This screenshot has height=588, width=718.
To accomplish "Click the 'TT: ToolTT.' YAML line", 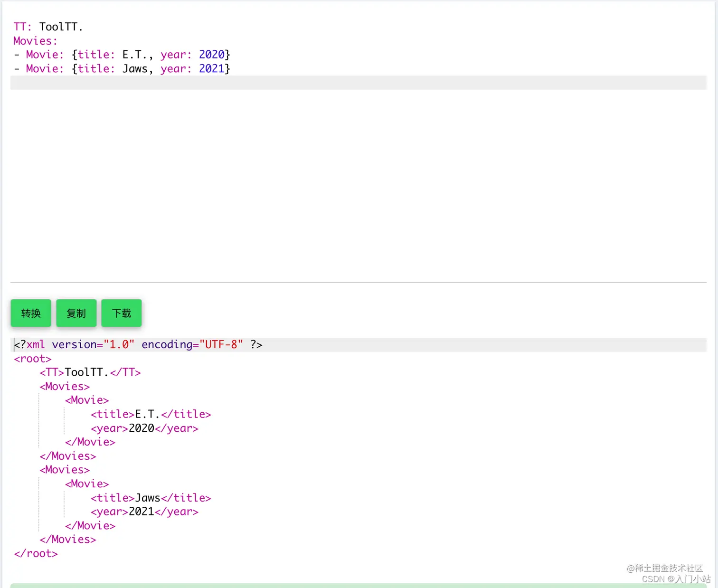I will coord(48,27).
